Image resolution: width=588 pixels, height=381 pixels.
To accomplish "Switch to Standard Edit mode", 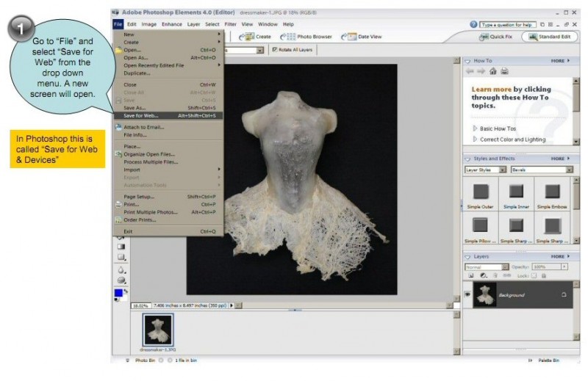I will 550,37.
